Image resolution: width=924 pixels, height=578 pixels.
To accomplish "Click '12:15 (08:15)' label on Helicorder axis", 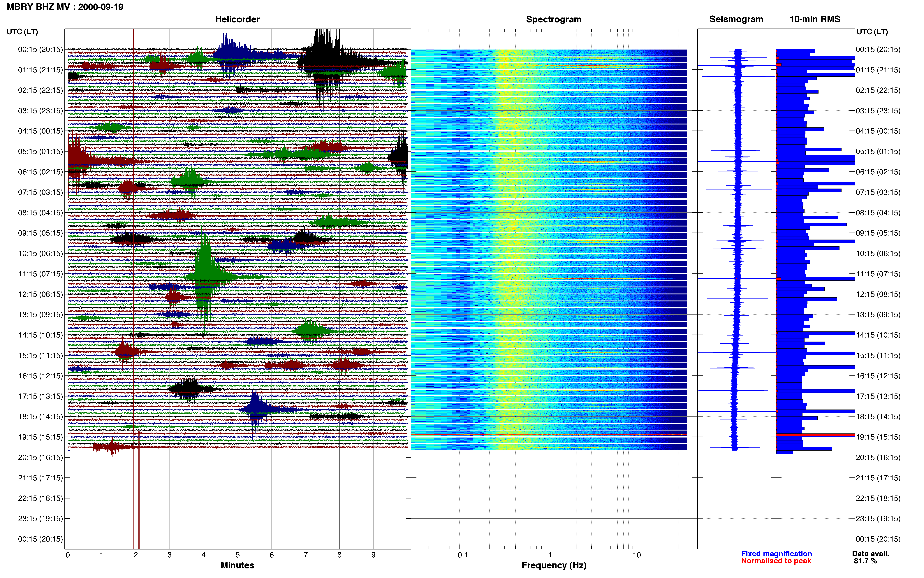I will click(x=40, y=294).
